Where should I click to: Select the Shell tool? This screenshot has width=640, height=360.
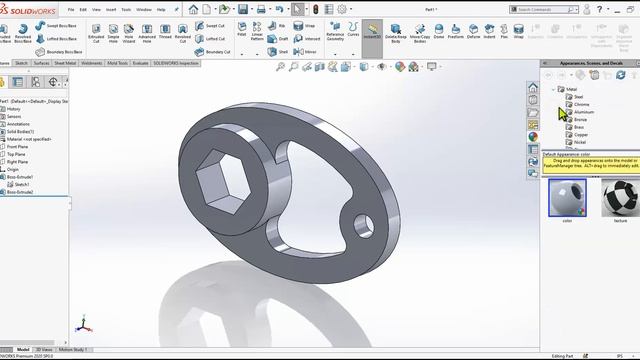278,52
